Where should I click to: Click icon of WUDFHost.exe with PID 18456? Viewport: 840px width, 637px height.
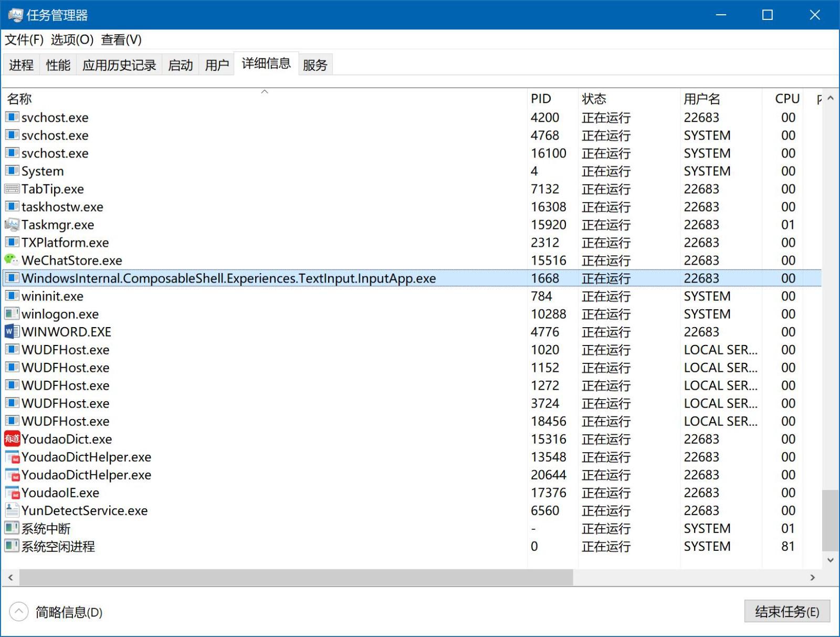click(12, 421)
